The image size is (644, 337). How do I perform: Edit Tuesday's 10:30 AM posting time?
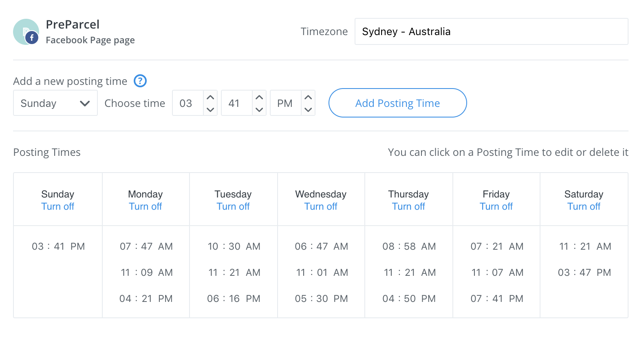point(234,246)
